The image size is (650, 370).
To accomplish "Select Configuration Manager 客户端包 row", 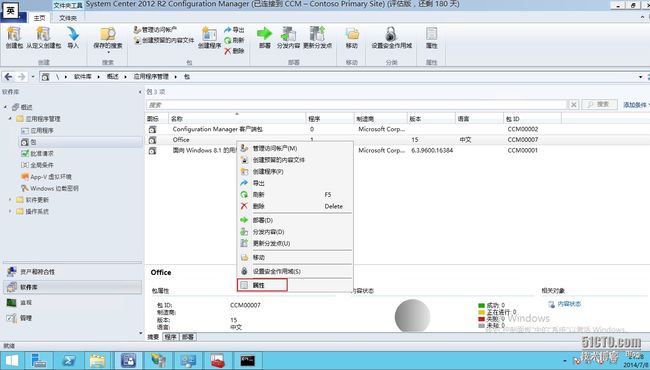I will (x=397, y=129).
